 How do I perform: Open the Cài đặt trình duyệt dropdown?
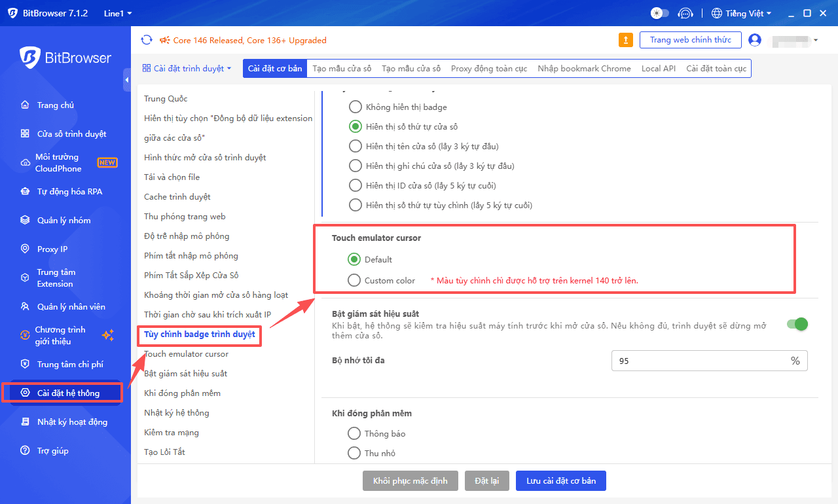click(187, 69)
